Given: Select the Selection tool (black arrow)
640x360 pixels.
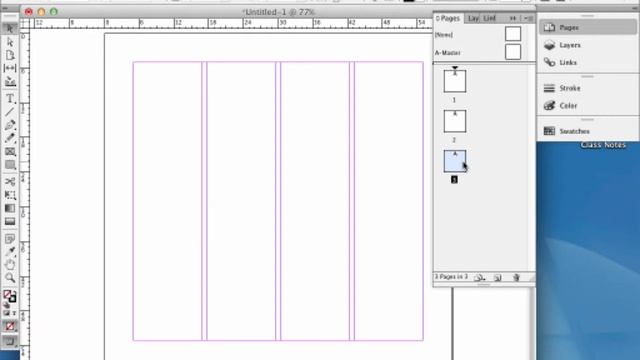Looking at the screenshot, I should pos(10,28).
